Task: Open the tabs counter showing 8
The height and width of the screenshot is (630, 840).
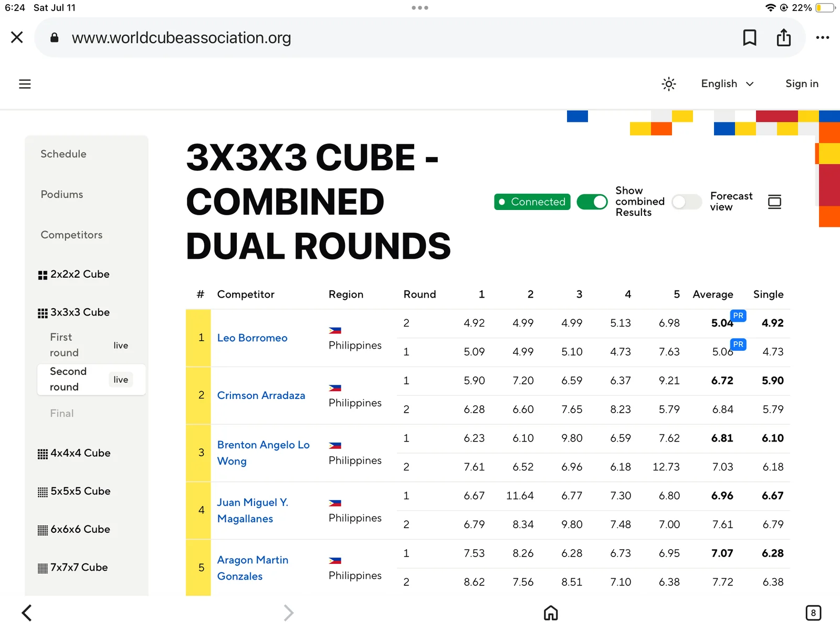Action: [813, 613]
